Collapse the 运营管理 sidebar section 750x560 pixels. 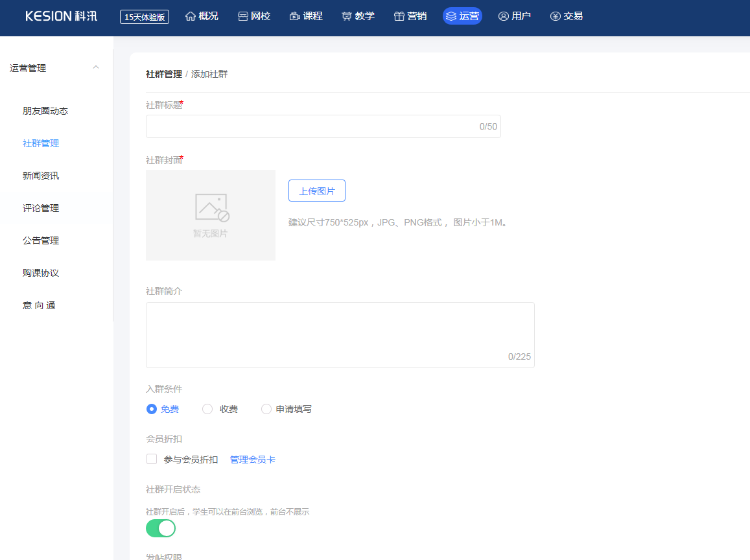coord(96,68)
